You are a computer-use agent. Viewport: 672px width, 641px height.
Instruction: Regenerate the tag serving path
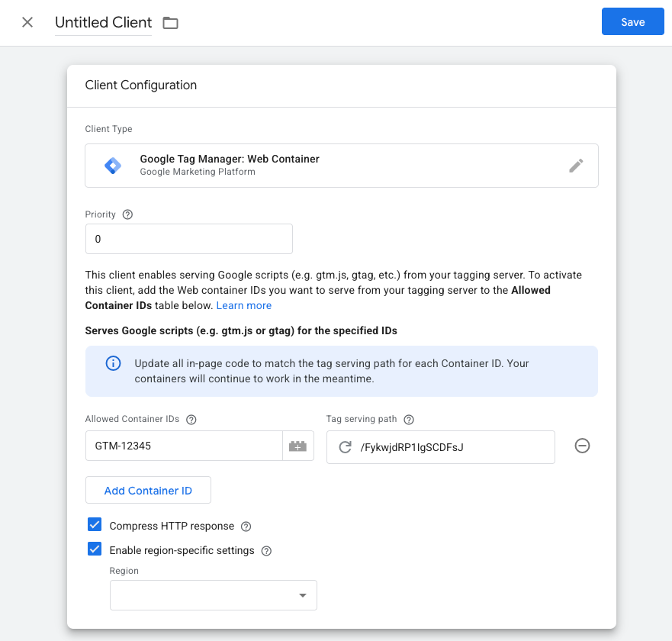345,447
